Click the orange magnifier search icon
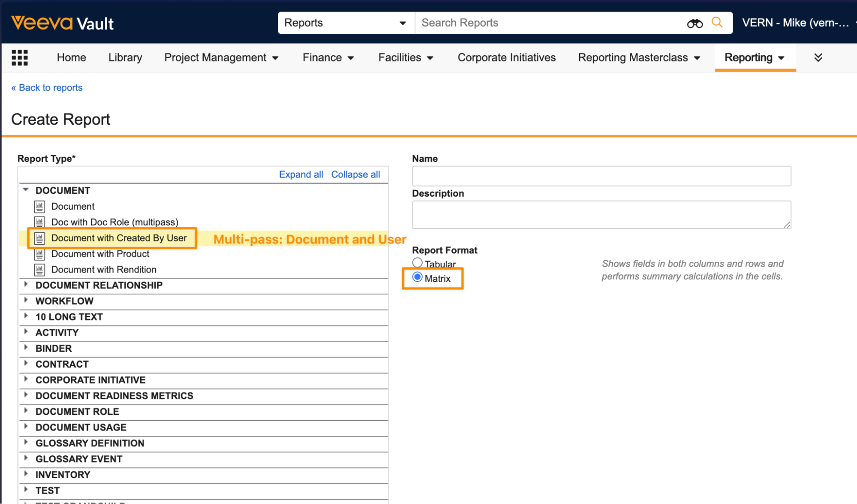Screen dimensions: 857x504 click(x=717, y=22)
